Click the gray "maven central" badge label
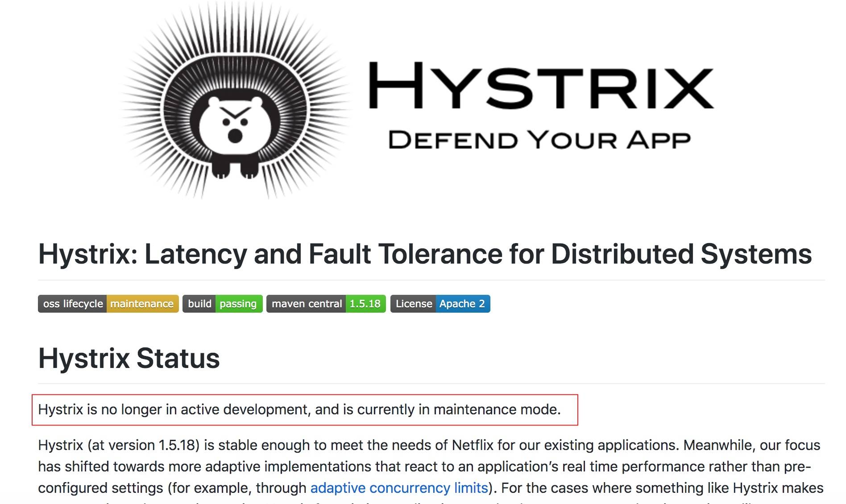 (306, 304)
